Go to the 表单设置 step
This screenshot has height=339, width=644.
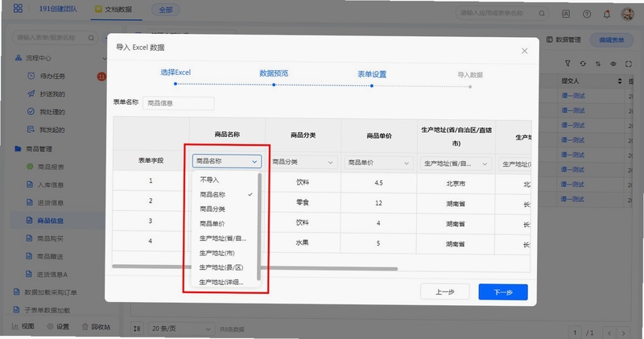[372, 74]
